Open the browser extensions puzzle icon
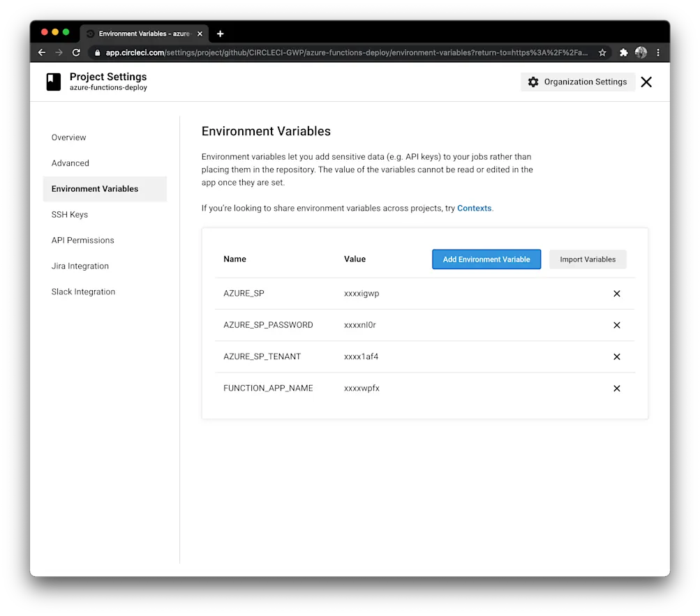 (623, 52)
